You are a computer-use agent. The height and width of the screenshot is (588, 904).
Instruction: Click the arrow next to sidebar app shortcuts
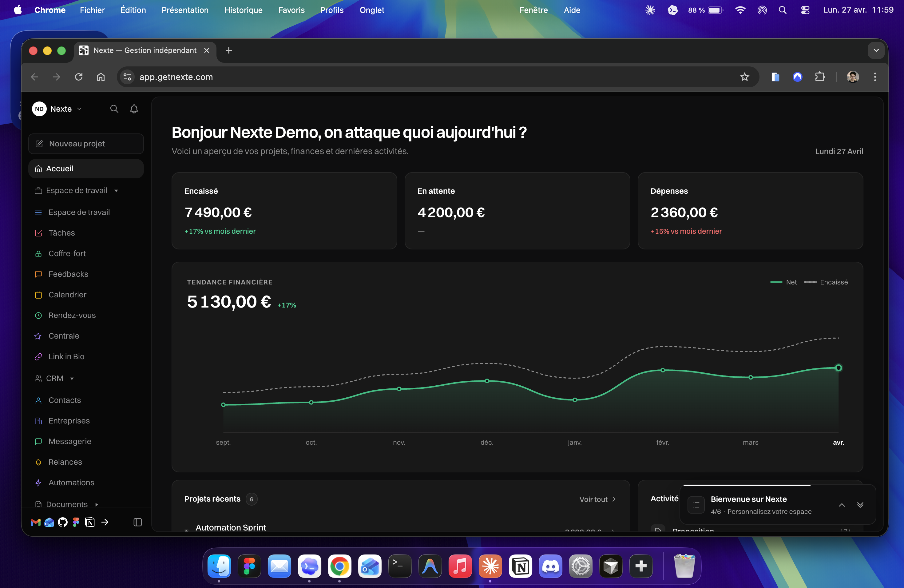tap(105, 522)
